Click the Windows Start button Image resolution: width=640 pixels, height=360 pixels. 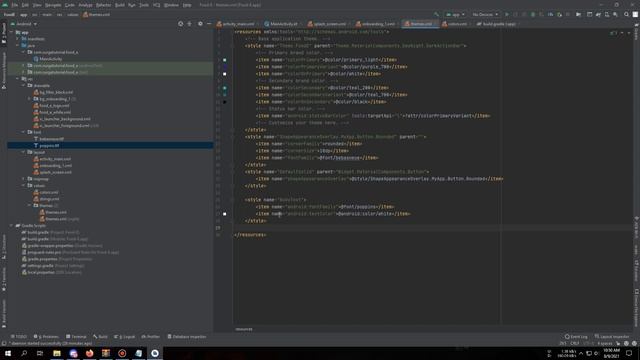pos(8,353)
